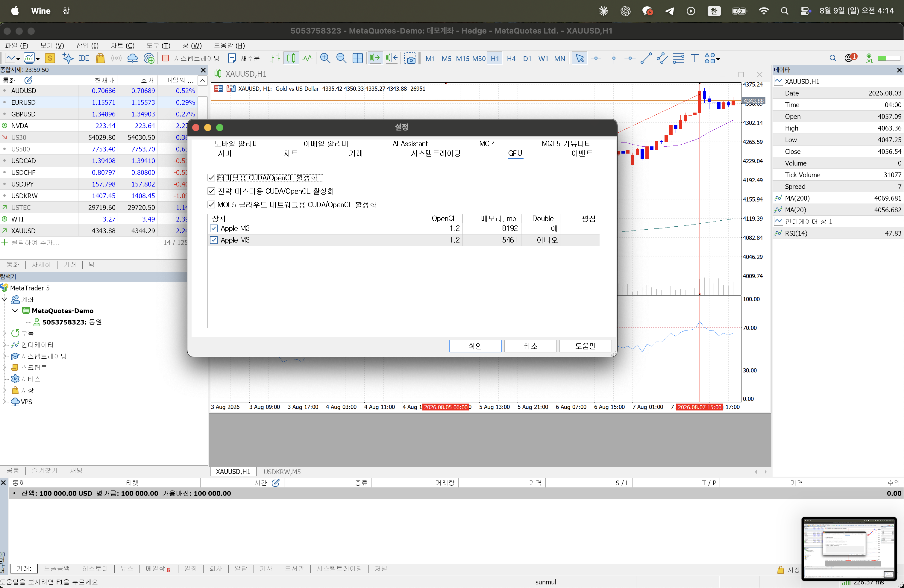This screenshot has height=588, width=904.
Task: Select the text label tool
Action: (x=694, y=58)
